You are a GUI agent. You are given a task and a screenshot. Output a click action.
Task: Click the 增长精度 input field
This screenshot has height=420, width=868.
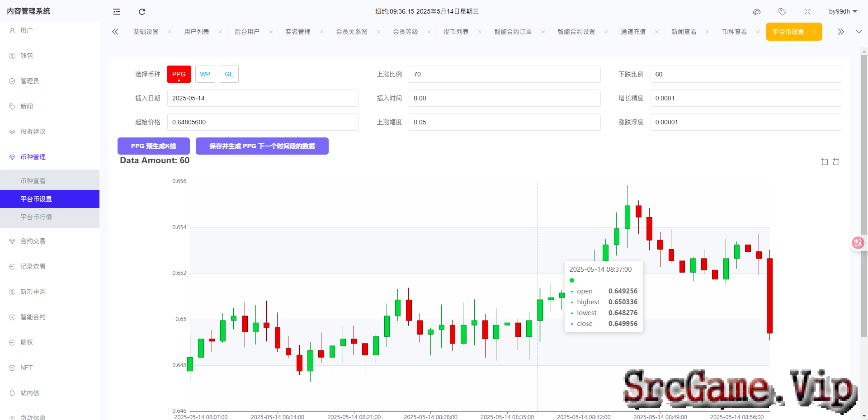[746, 98]
